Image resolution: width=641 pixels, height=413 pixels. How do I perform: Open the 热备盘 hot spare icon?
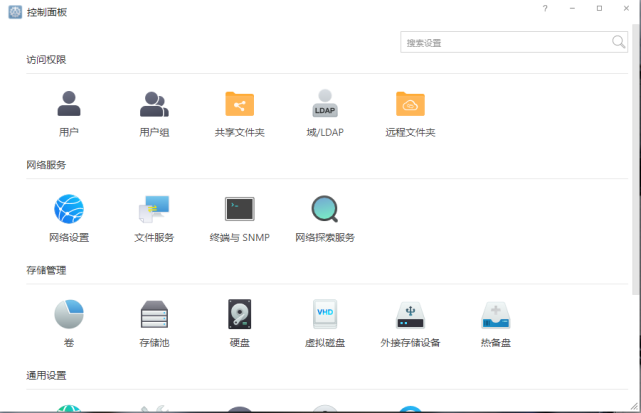495,315
